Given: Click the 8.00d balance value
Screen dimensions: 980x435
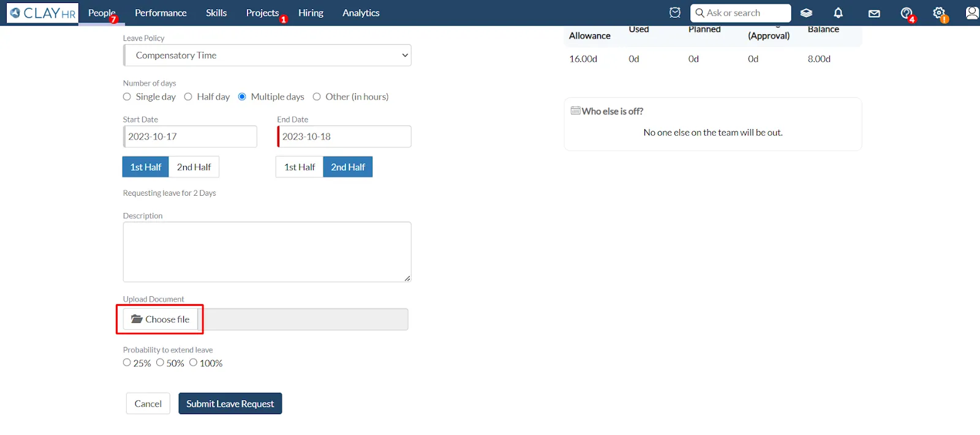Looking at the screenshot, I should (819, 59).
